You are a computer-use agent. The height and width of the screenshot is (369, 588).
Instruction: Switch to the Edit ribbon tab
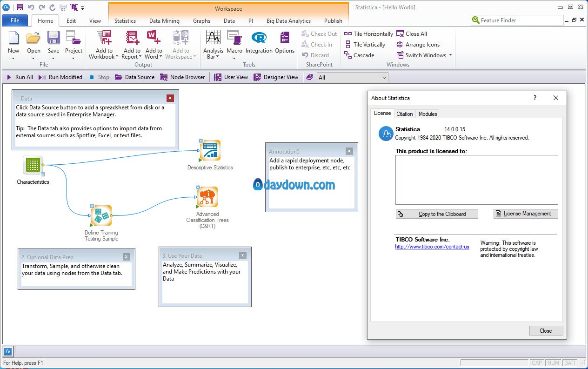click(x=71, y=21)
